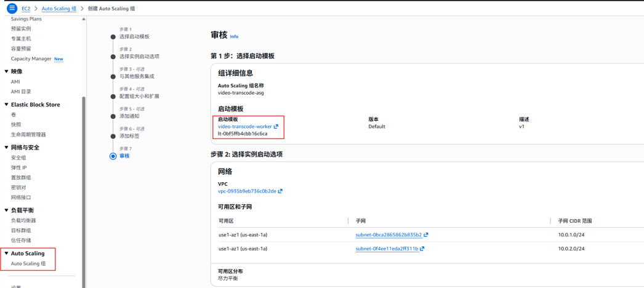Open the vpc-0935b9eb736c0b2de link
Viewport: 644px width, 288px height.
[247, 191]
